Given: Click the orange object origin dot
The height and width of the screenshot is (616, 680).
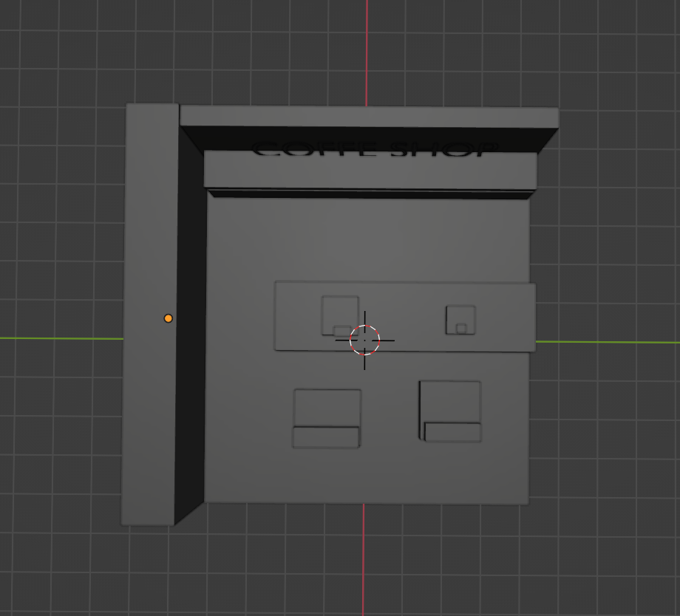Looking at the screenshot, I should [169, 318].
